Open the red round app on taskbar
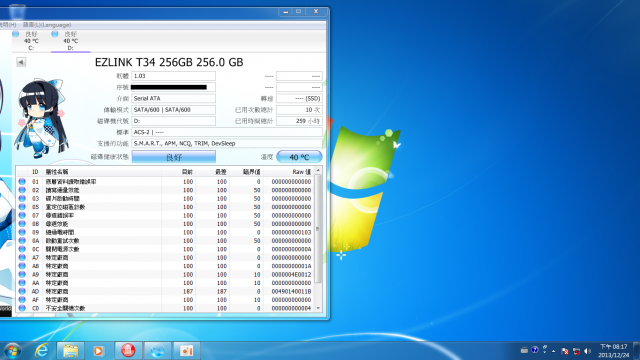 coord(128,351)
